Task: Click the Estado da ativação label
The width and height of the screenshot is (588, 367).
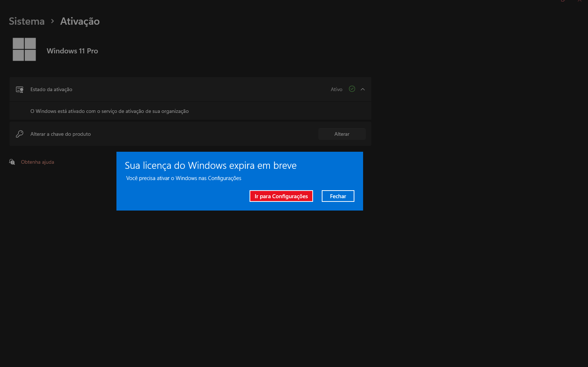Action: 51,89
